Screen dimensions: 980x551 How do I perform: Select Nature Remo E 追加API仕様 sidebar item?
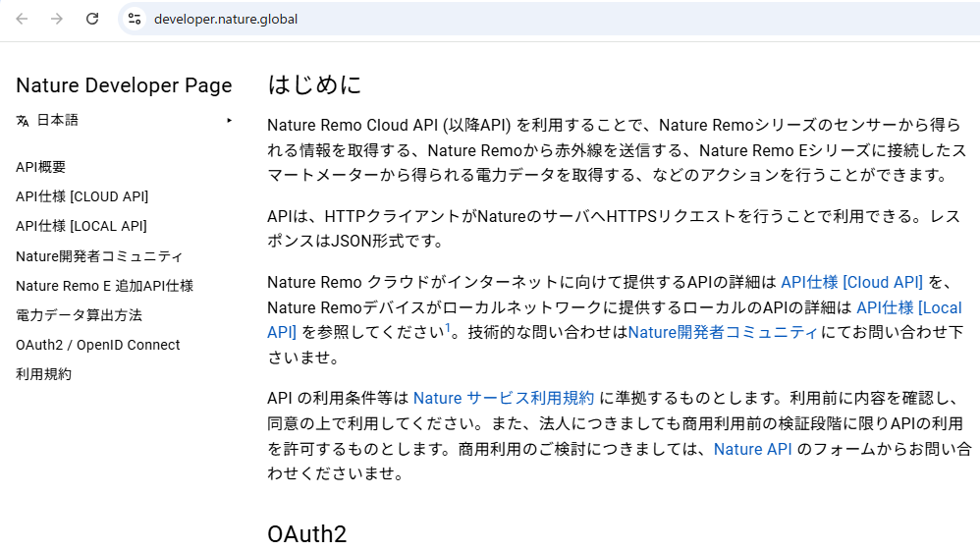[104, 286]
